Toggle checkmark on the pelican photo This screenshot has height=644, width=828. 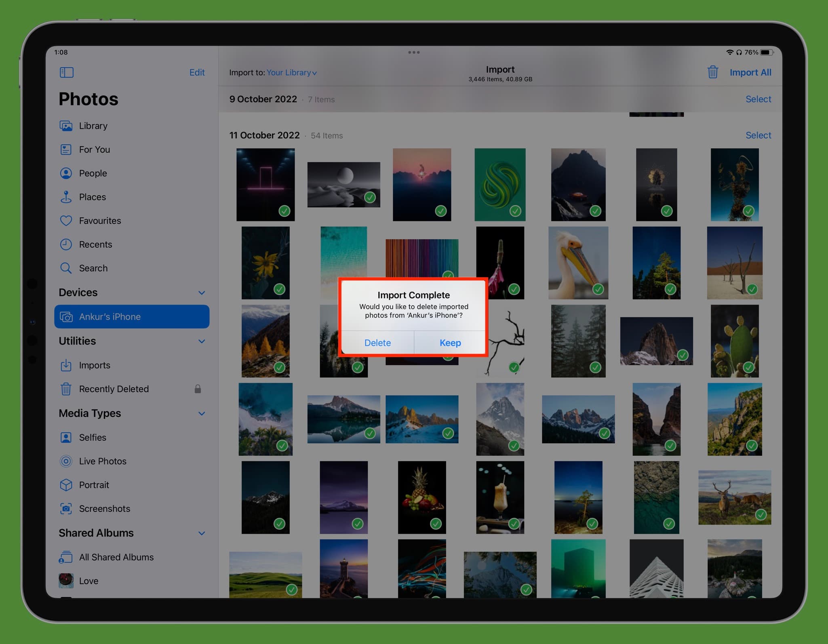click(x=598, y=289)
